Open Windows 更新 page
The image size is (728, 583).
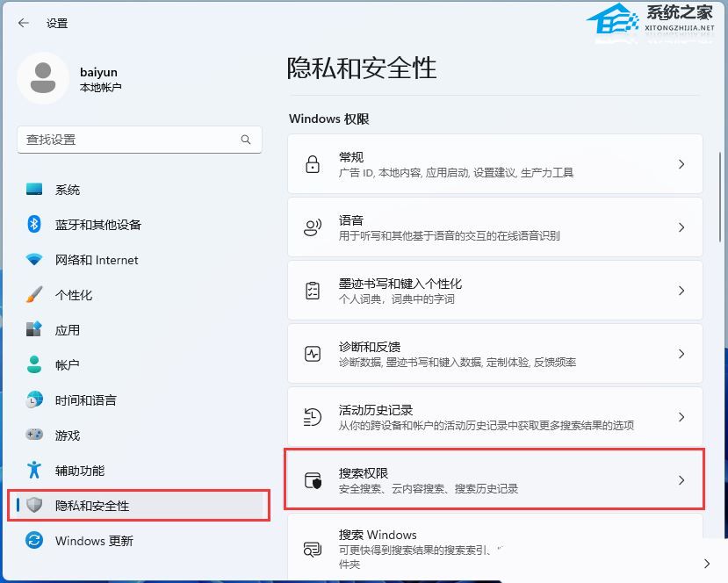[140, 540]
